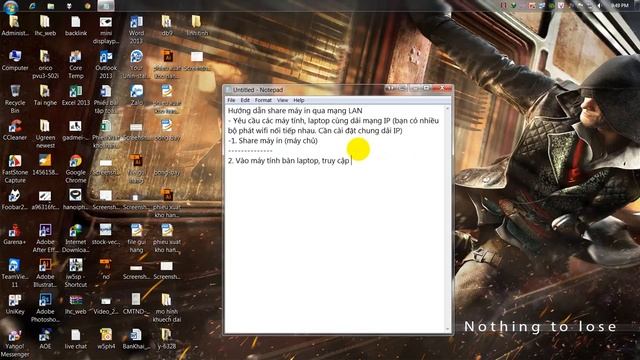Screen dimensions: 640x360
Task: Open the w5ph4 file icon
Action: point(106,340)
